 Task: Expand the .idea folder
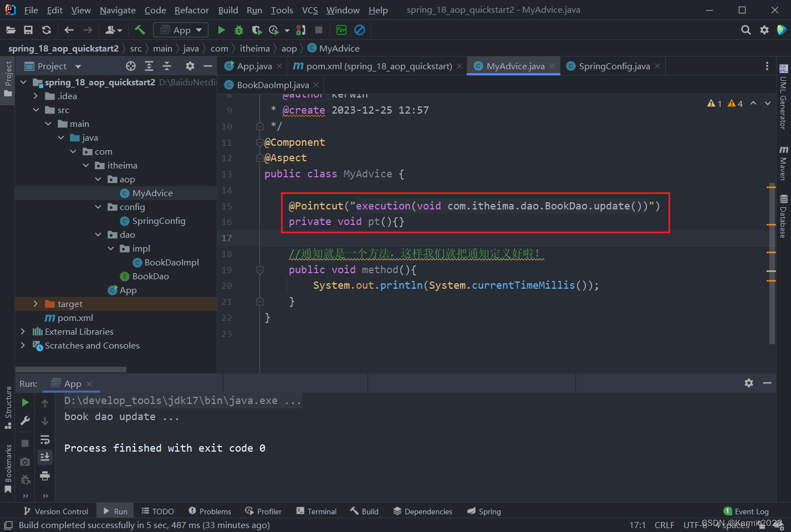(x=35, y=96)
